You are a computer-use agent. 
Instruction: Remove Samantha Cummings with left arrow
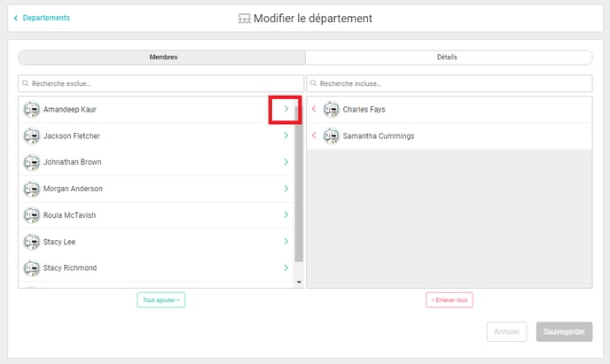tap(314, 136)
